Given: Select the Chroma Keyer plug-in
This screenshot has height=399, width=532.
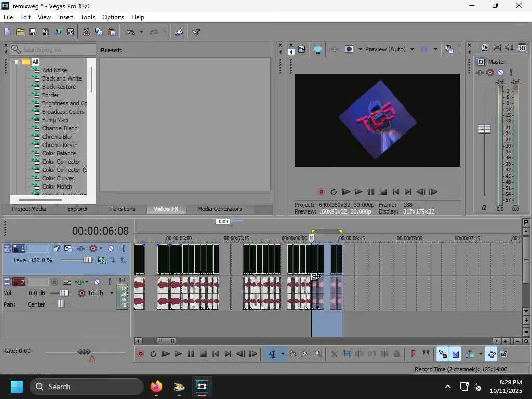Looking at the screenshot, I should (x=59, y=145).
